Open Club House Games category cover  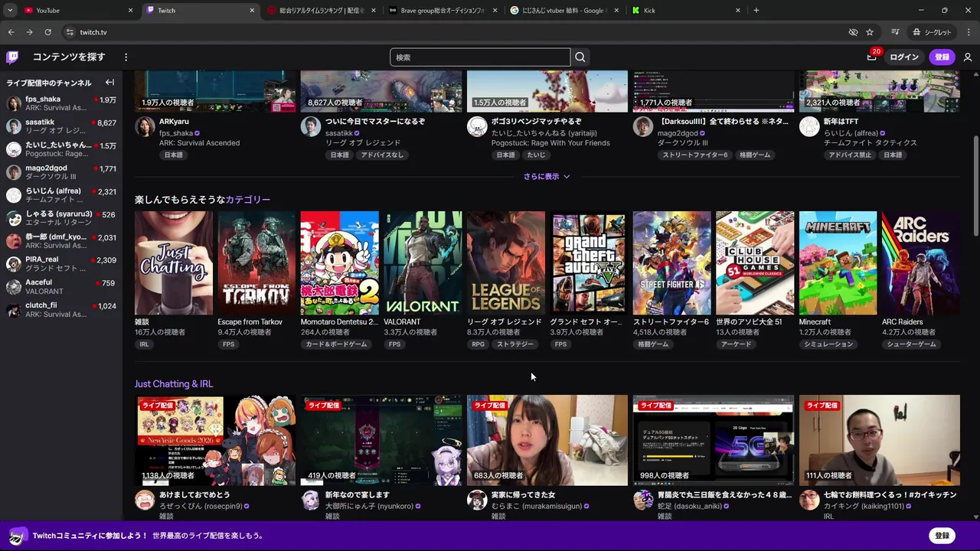(x=755, y=263)
